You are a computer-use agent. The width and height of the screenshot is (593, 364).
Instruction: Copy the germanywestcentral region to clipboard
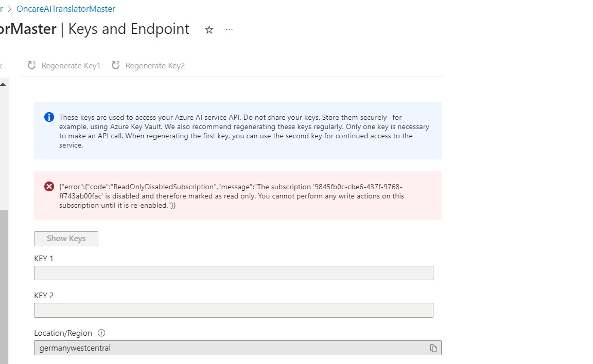(x=433, y=348)
